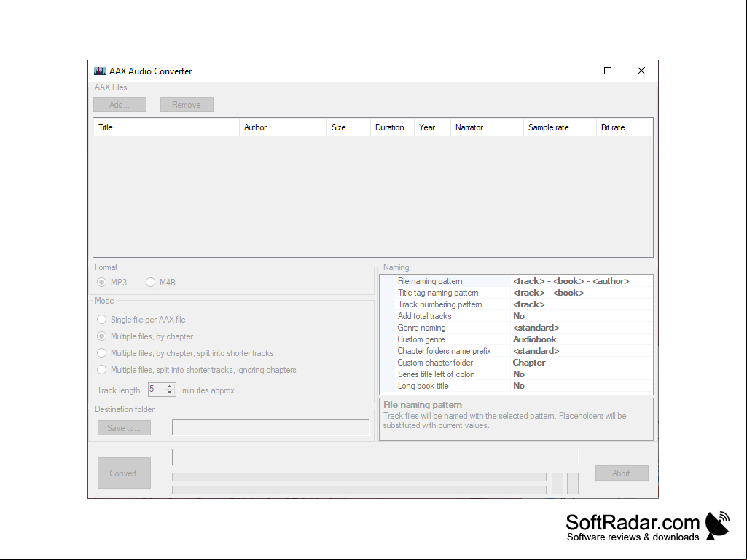This screenshot has height=560, width=747.
Task: Click the Save to... button
Action: coord(125,428)
